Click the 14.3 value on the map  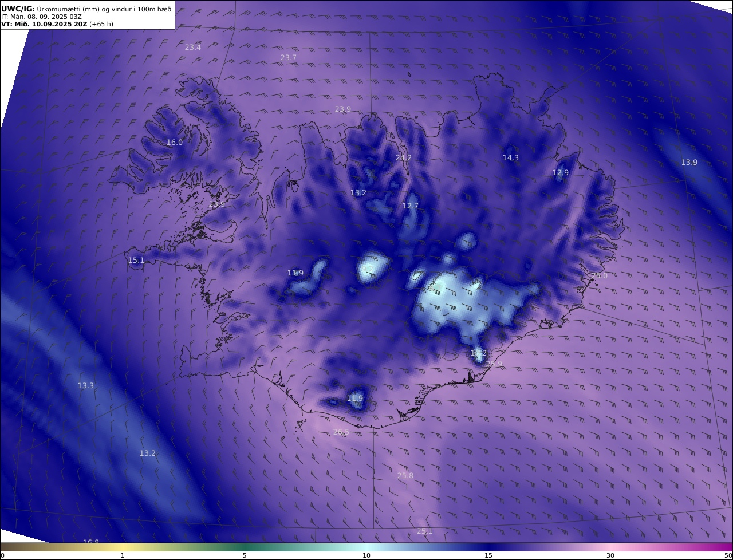[511, 158]
